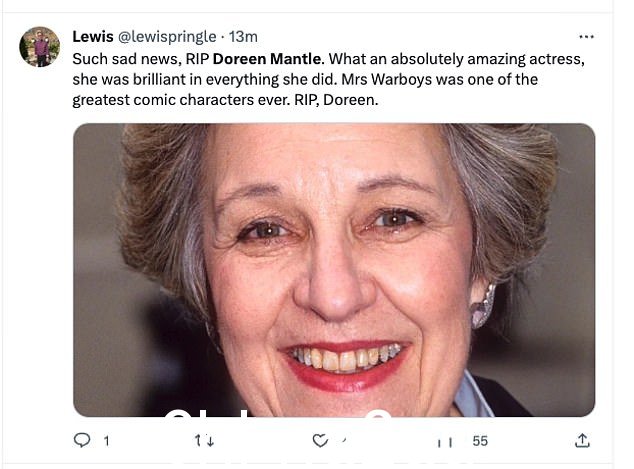Open the three-dot More options menu

click(x=586, y=37)
